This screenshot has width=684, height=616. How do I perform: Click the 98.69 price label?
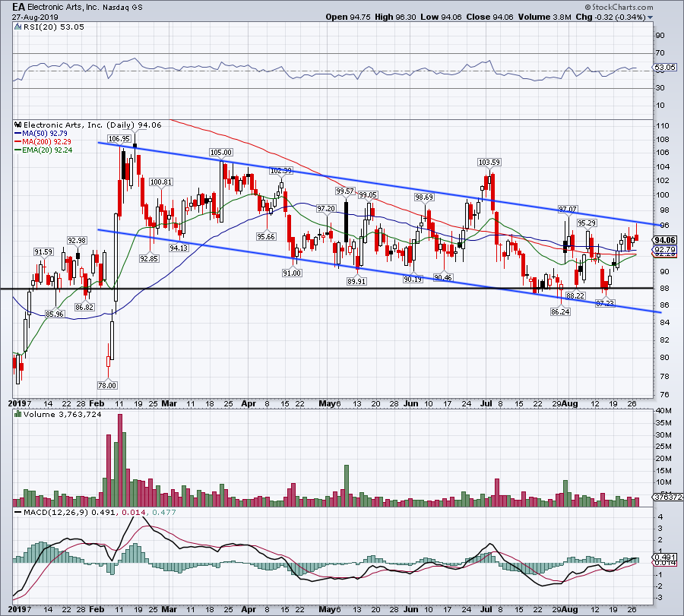click(x=424, y=197)
